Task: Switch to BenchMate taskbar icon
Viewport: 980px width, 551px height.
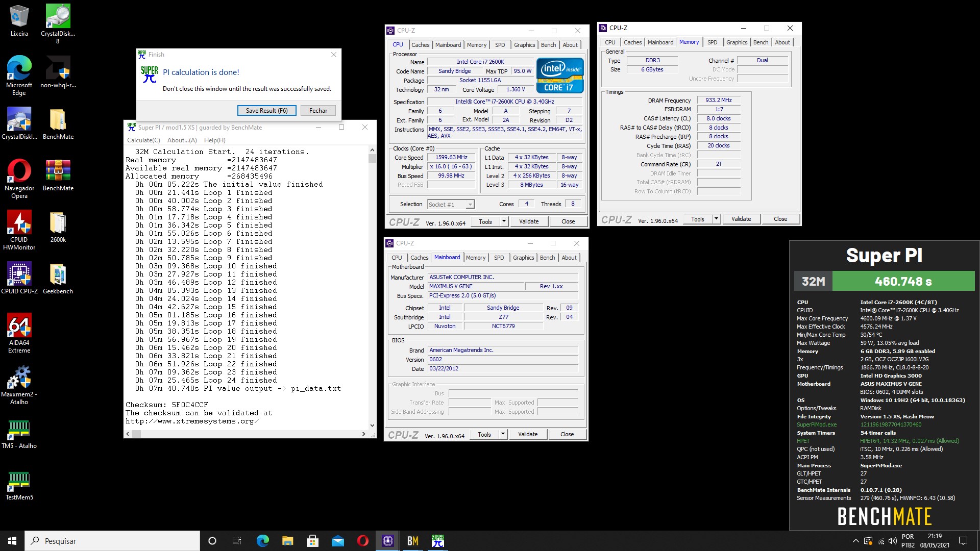Action: tap(413, 541)
